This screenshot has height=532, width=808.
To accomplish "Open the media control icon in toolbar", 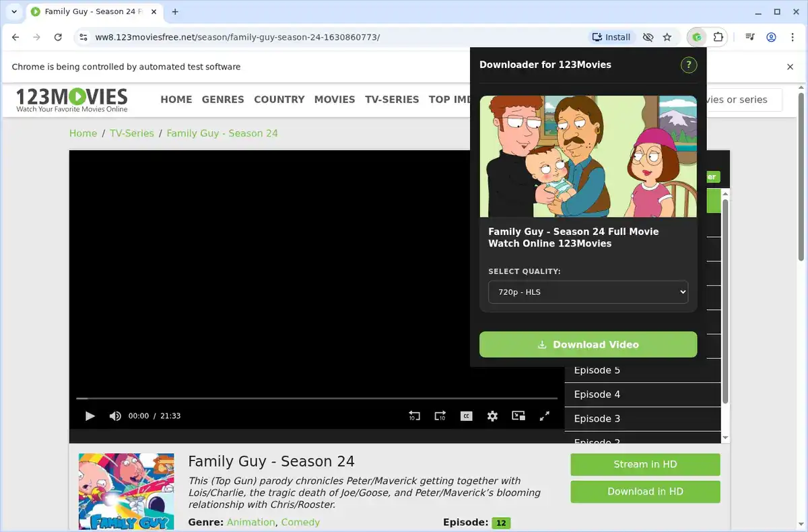I will click(750, 37).
